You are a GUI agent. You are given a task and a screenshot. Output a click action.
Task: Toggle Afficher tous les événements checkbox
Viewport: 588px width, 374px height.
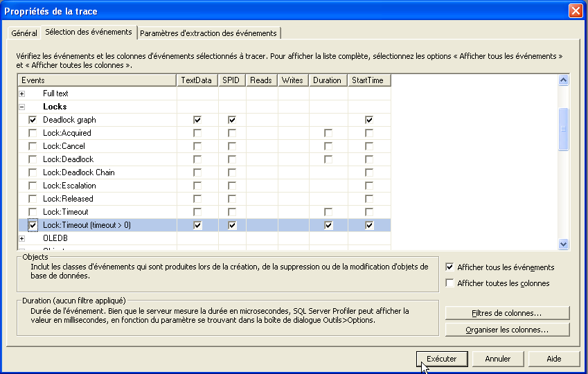450,267
